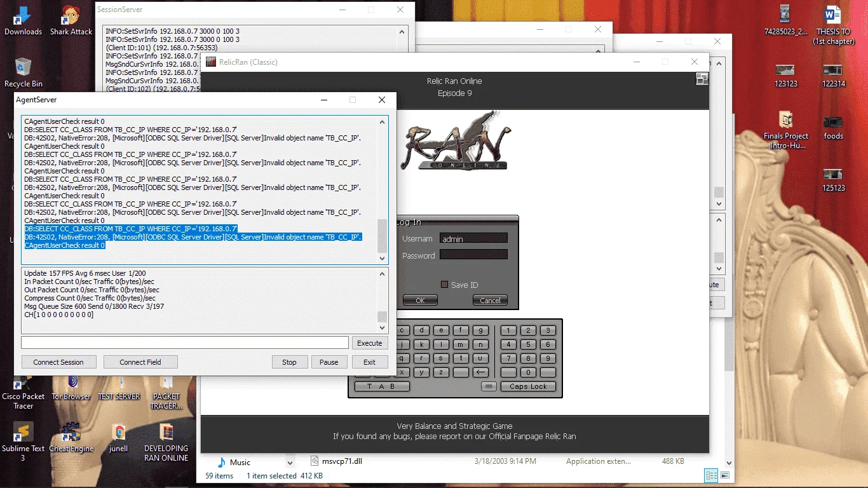Select the 125123 image thumbnail
The height and width of the screenshot is (488, 868).
(x=833, y=173)
